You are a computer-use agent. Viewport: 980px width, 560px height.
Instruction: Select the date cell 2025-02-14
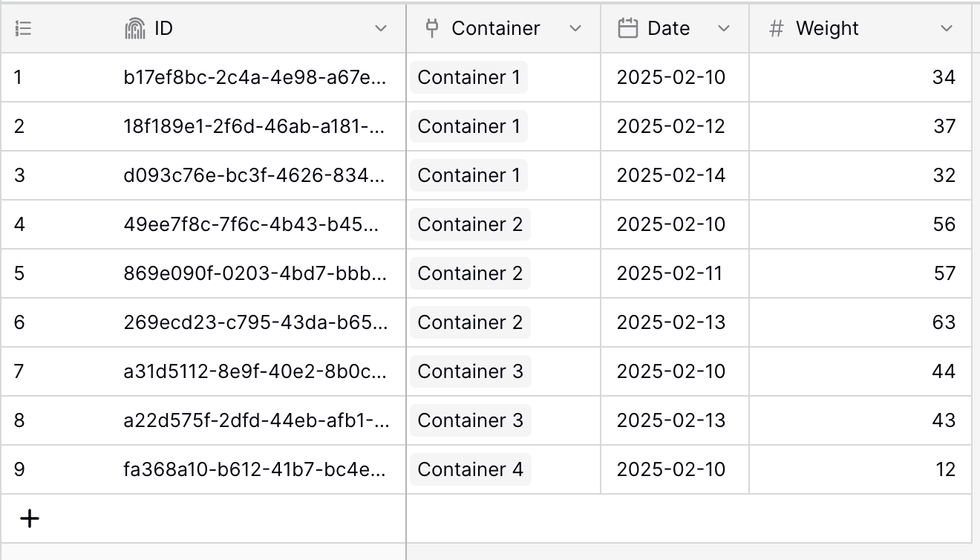pyautogui.click(x=675, y=175)
